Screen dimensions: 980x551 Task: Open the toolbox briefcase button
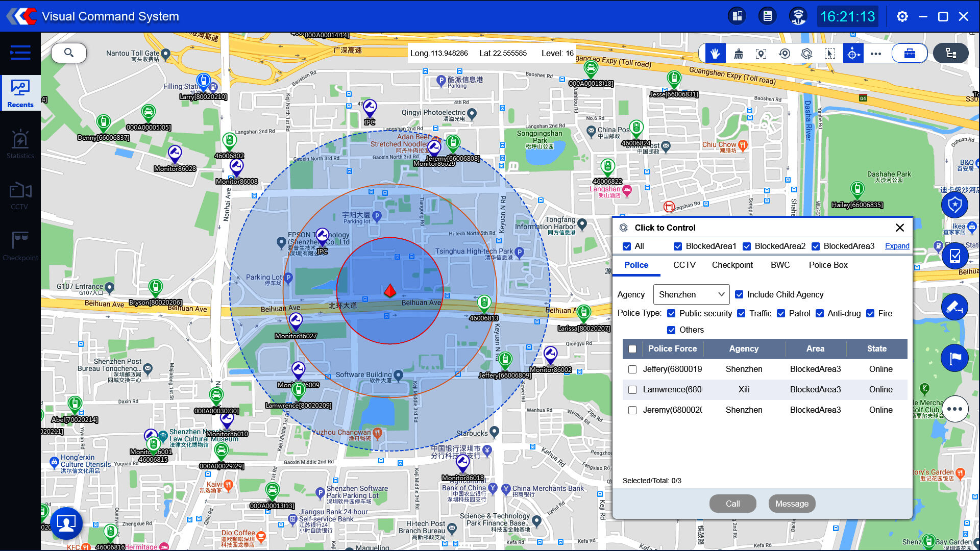pos(910,54)
